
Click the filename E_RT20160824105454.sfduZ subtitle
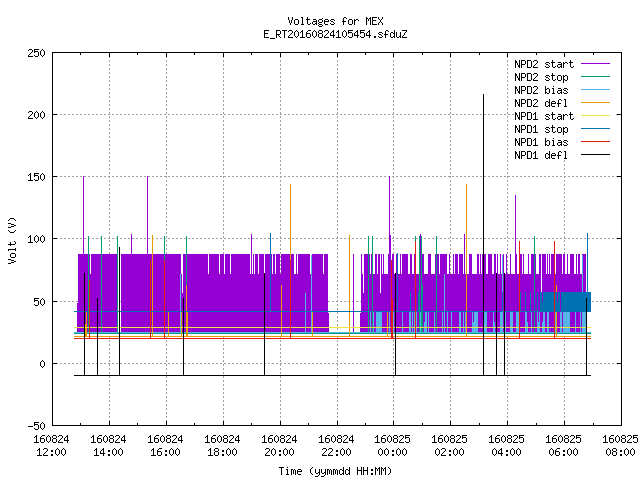(335, 34)
